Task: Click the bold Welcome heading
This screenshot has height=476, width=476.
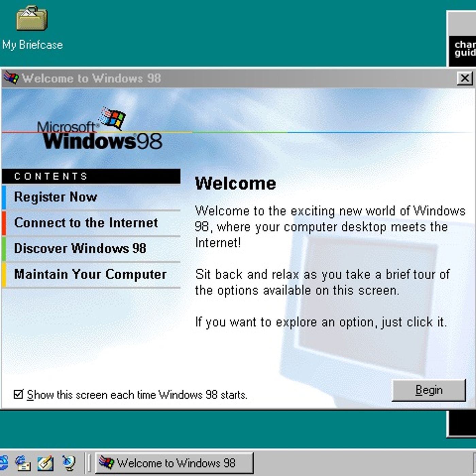Action: click(235, 184)
